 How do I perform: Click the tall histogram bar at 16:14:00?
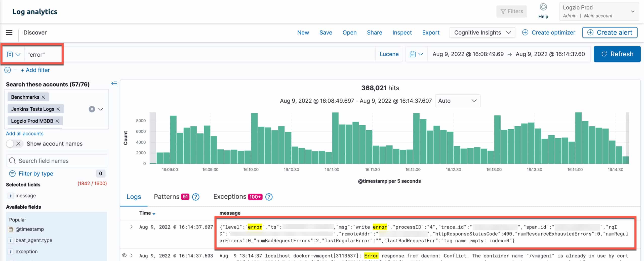[578, 138]
